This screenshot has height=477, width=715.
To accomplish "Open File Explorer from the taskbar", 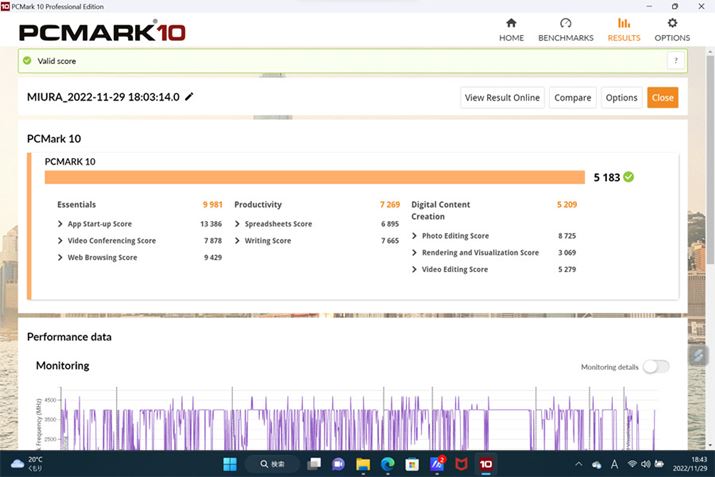I will pos(362,464).
